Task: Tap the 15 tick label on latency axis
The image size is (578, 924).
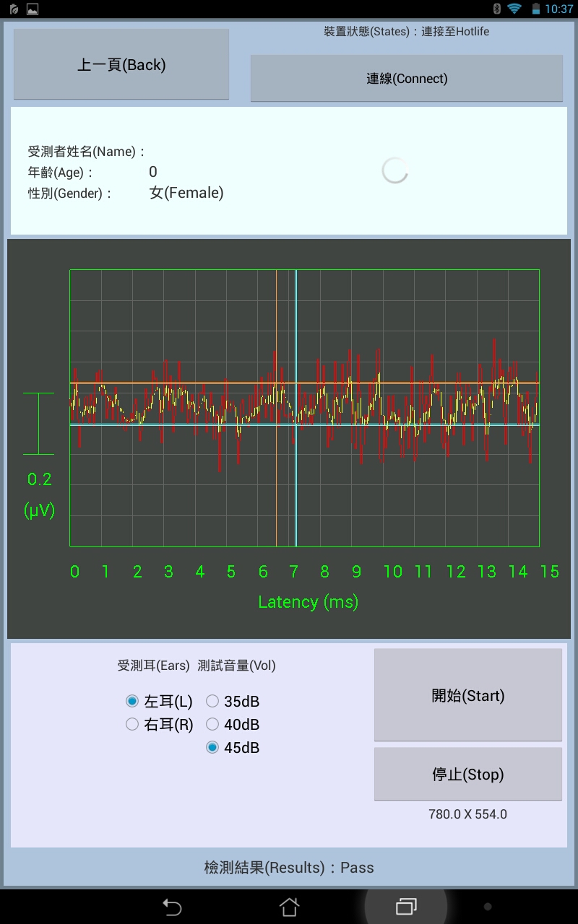Action: click(550, 572)
